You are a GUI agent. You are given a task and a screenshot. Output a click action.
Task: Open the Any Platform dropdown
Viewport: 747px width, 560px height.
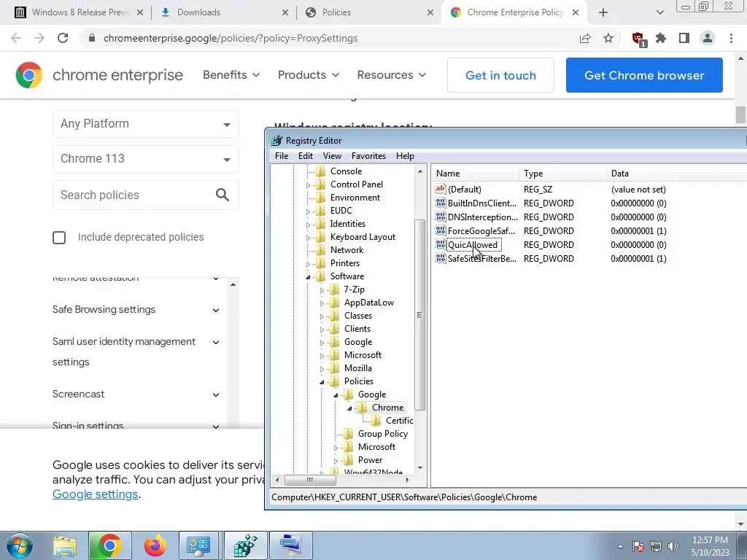pos(146,124)
